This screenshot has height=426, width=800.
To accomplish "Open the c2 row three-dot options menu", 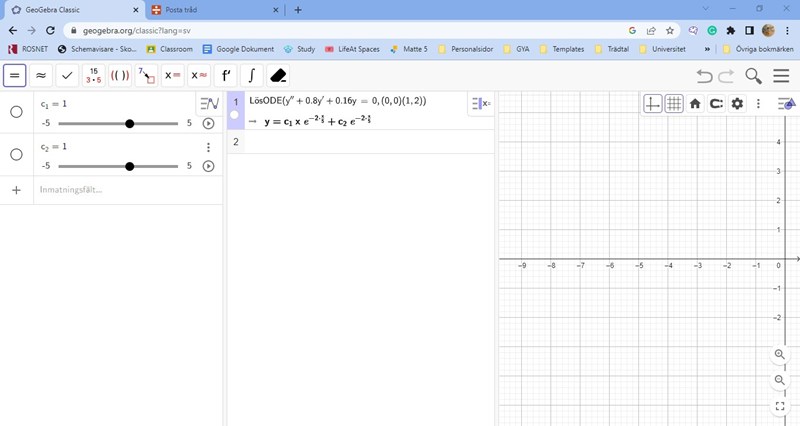I will click(x=208, y=147).
